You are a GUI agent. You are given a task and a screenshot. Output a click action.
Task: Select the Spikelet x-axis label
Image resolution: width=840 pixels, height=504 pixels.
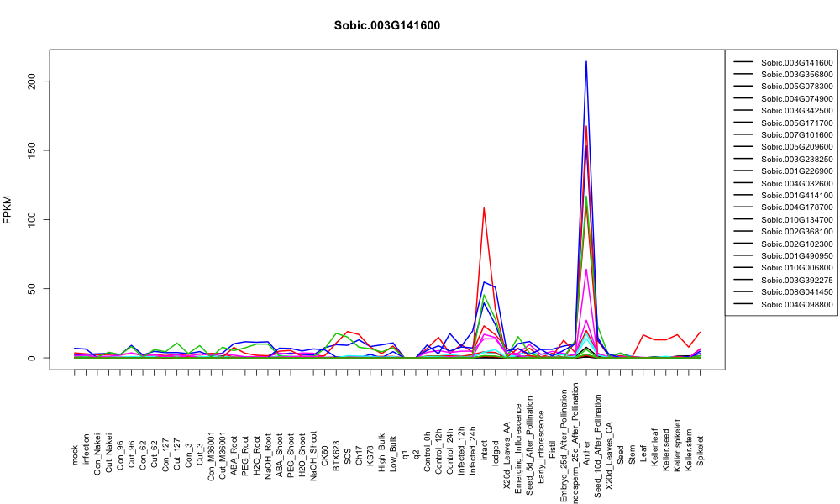point(701,450)
